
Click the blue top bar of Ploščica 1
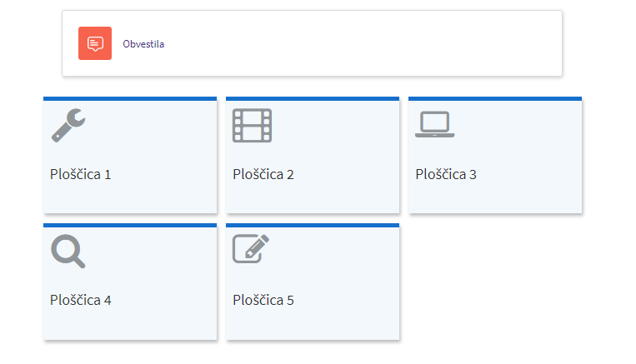tap(130, 98)
